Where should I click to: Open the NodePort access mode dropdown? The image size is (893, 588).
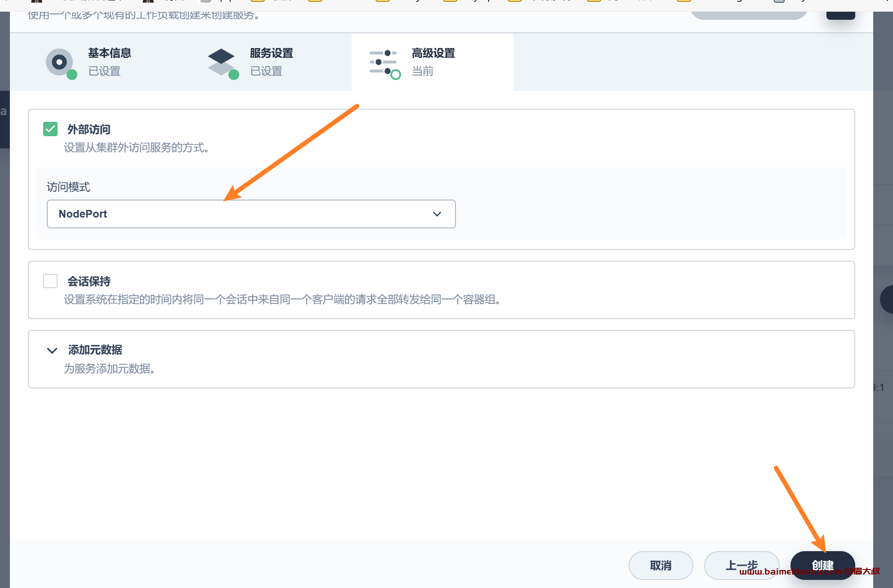pyautogui.click(x=251, y=214)
